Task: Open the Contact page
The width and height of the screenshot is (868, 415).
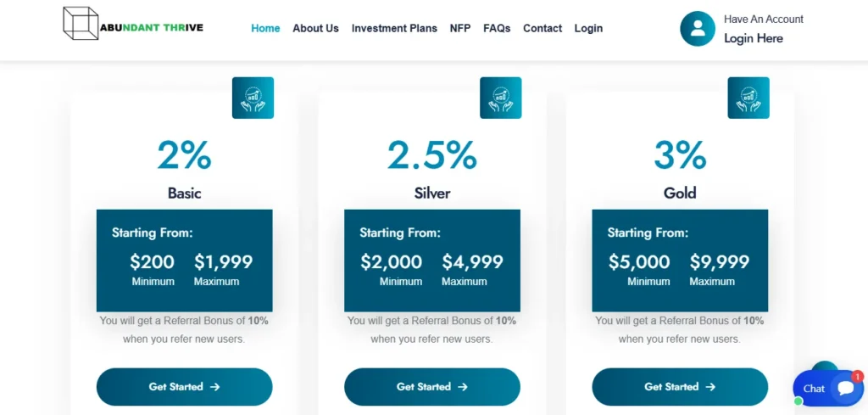Action: click(542, 28)
